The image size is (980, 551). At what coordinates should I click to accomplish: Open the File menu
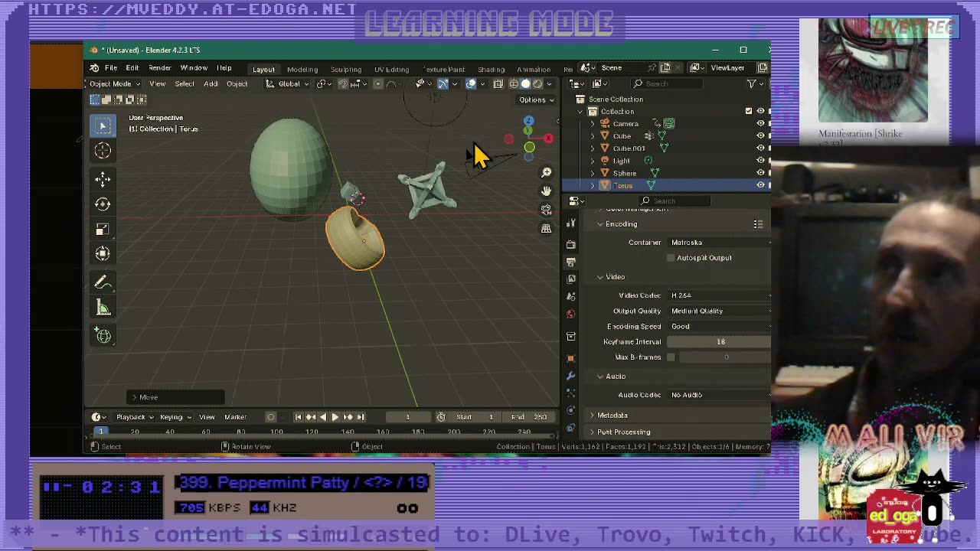(x=111, y=68)
